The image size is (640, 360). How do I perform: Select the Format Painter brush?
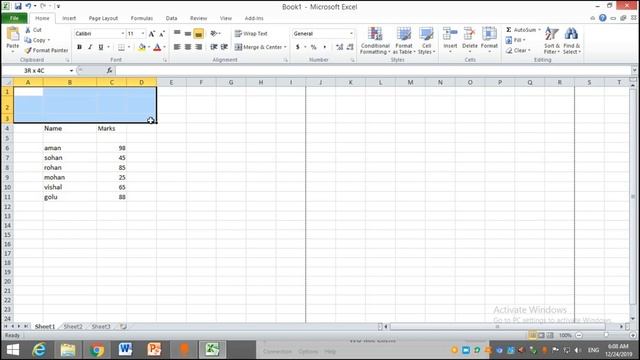pyautogui.click(x=28, y=50)
